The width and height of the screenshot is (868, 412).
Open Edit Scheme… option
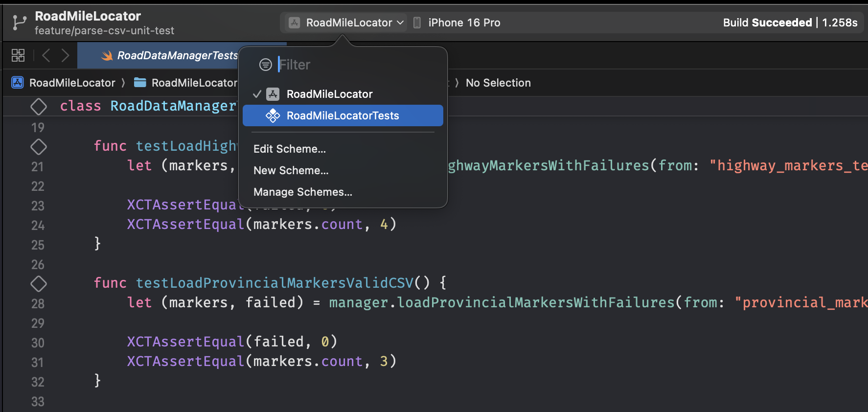290,149
